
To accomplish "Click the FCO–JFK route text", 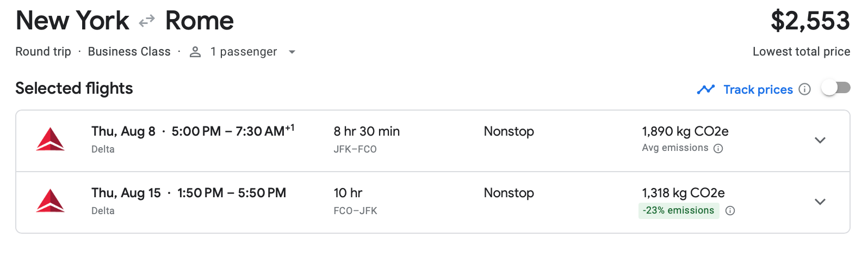I will tap(355, 211).
